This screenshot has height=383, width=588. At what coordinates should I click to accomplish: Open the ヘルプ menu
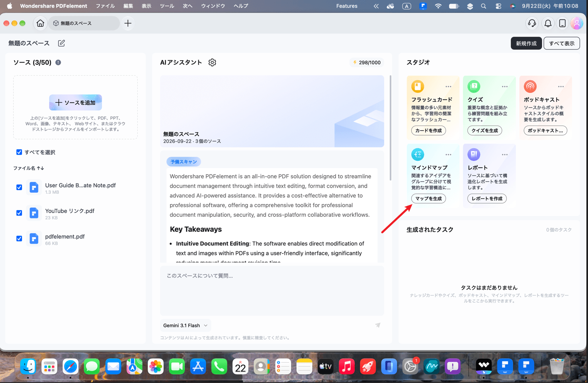tap(241, 6)
